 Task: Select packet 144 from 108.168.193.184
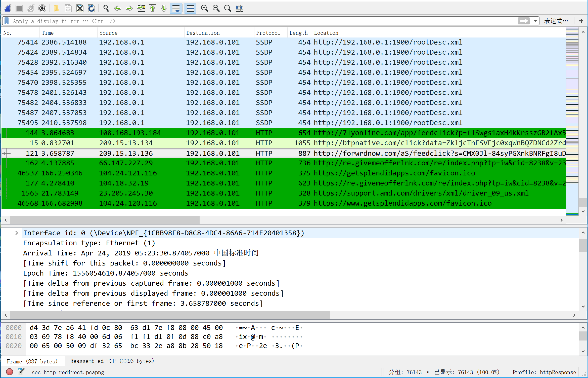284,133
